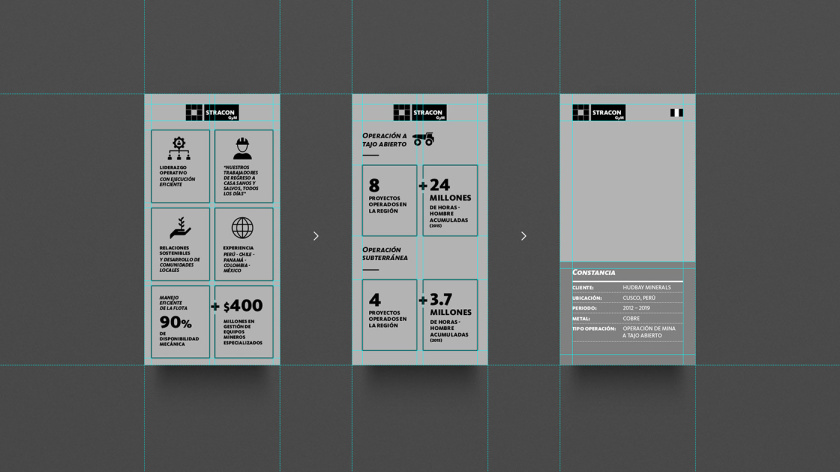Select the 4 Proyectos Operados card
The width and height of the screenshot is (840, 472).
click(389, 314)
